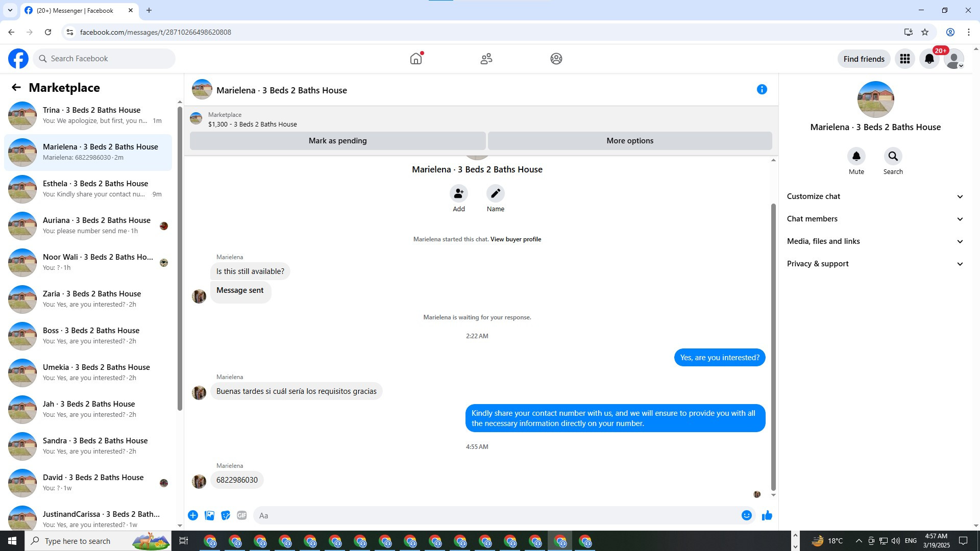Click the browser address bar URL

tap(156, 32)
